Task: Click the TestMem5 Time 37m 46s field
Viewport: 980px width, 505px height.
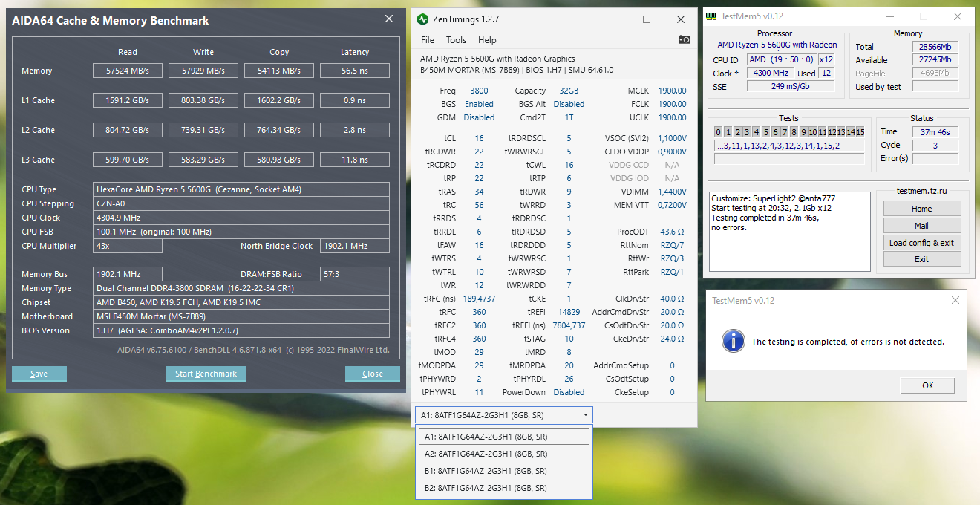Action: tap(935, 132)
